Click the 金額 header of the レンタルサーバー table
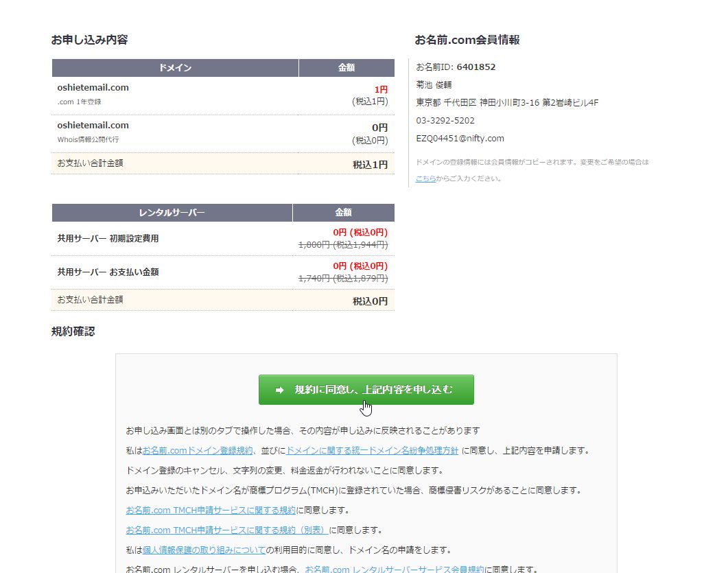The width and height of the screenshot is (728, 573). tap(344, 213)
